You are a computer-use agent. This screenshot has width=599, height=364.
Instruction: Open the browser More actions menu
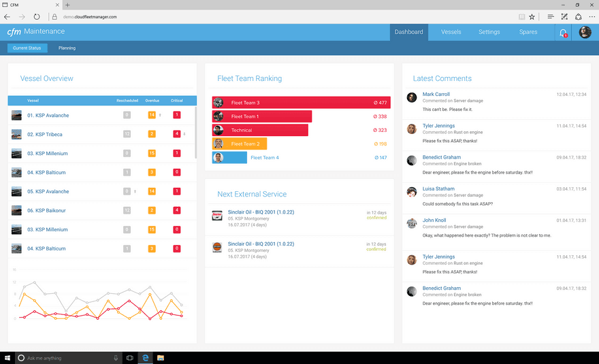click(592, 16)
